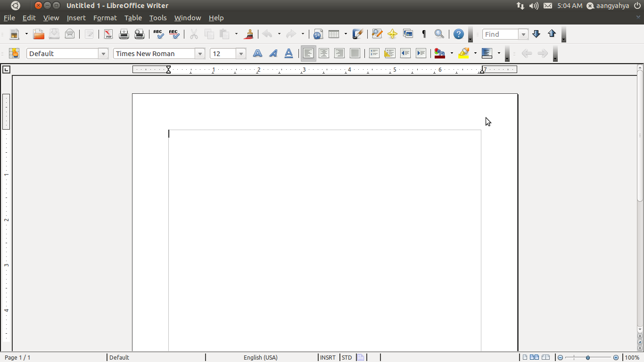Toggle bold text formatting
Image resolution: width=644 pixels, height=362 pixels.
click(257, 53)
